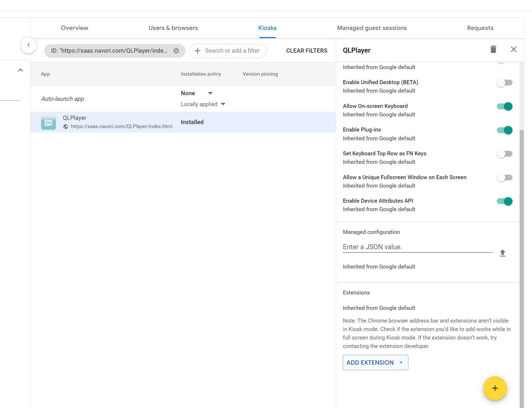Click the Installation policy column header
532x408 pixels.
(x=201, y=74)
